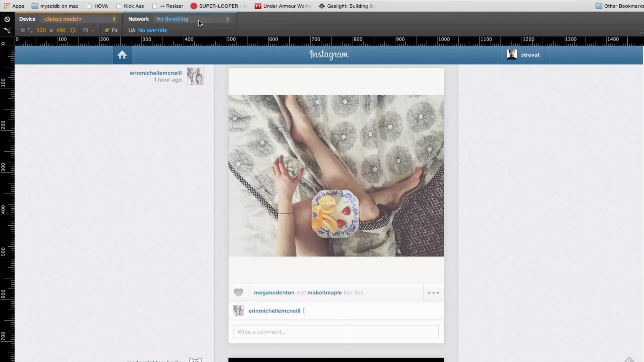Open the SUPER-LOOPER bookmark
The height and width of the screenshot is (362, 644).
219,6
